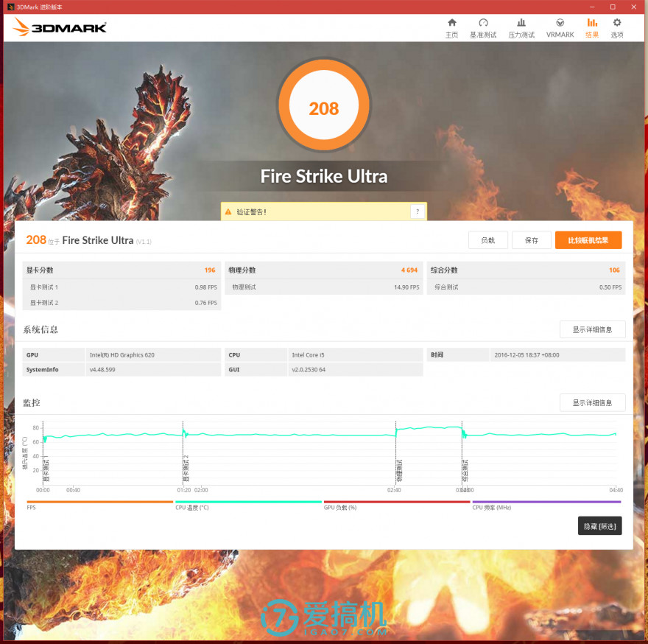
Task: Open the 压力测试 stress test icon
Action: pyautogui.click(x=521, y=24)
